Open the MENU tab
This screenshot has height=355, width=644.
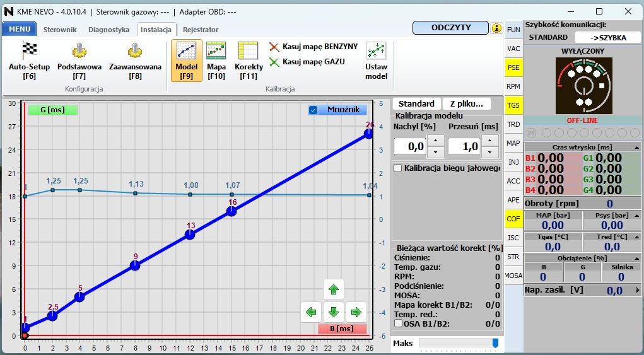tap(20, 29)
